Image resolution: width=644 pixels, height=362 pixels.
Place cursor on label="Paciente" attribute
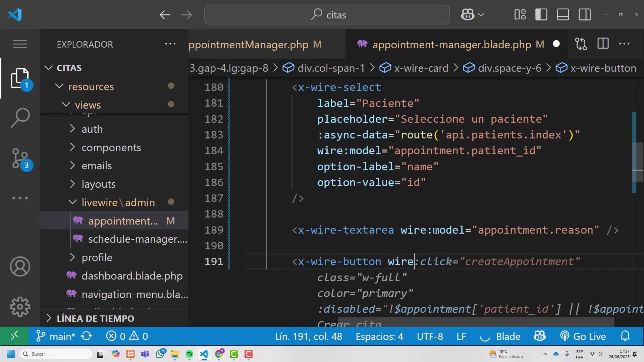point(368,103)
